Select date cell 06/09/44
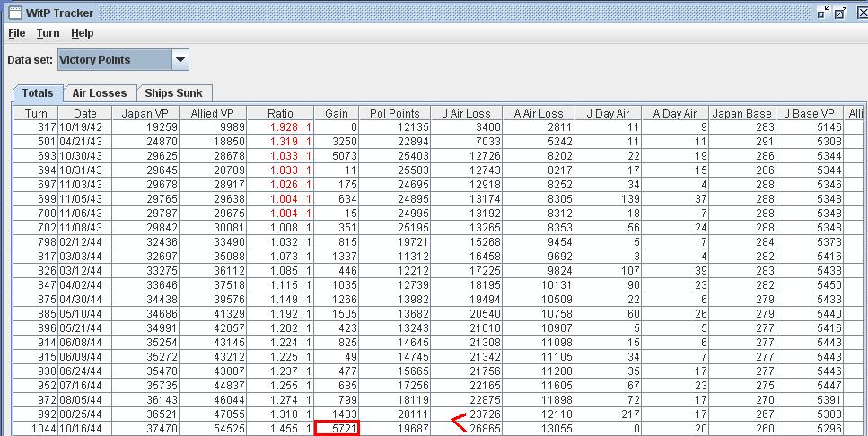This screenshot has height=436, width=868. pyautogui.click(x=84, y=357)
